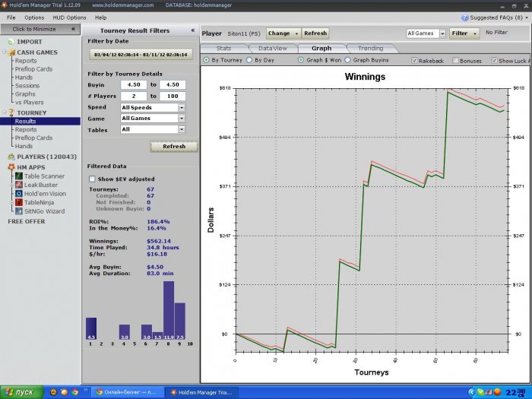Open the HUD Options menu
The width and height of the screenshot is (532, 399).
point(69,17)
